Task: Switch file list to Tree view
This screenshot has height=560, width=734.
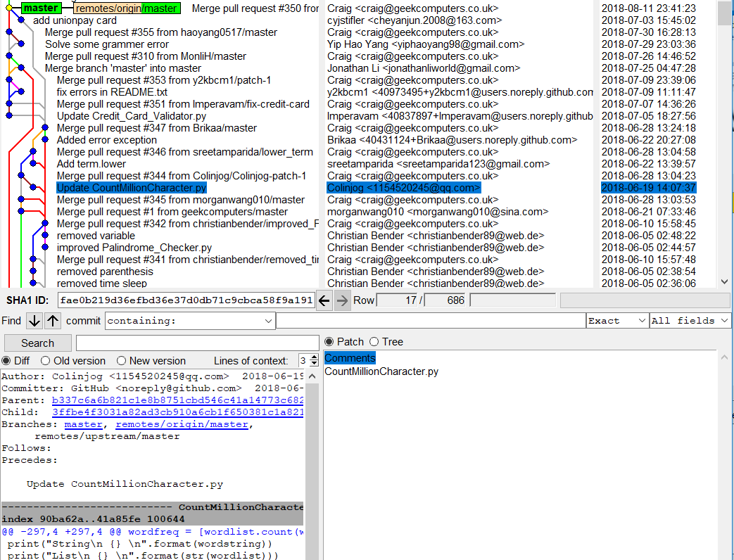Action: (374, 342)
